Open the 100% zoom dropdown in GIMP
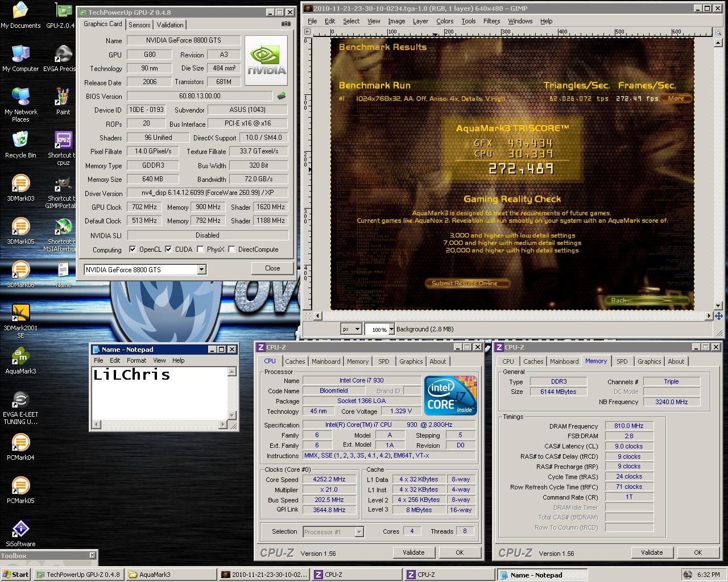 click(391, 329)
